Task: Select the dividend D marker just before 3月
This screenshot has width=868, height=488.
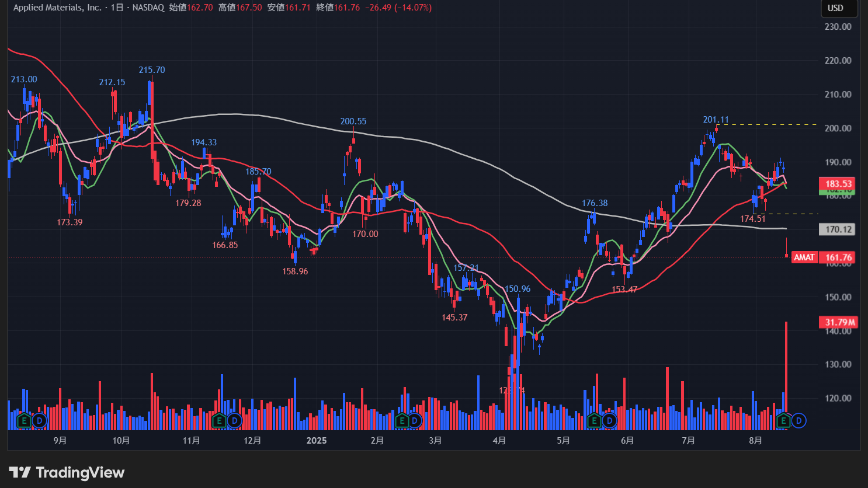Action: 414,420
